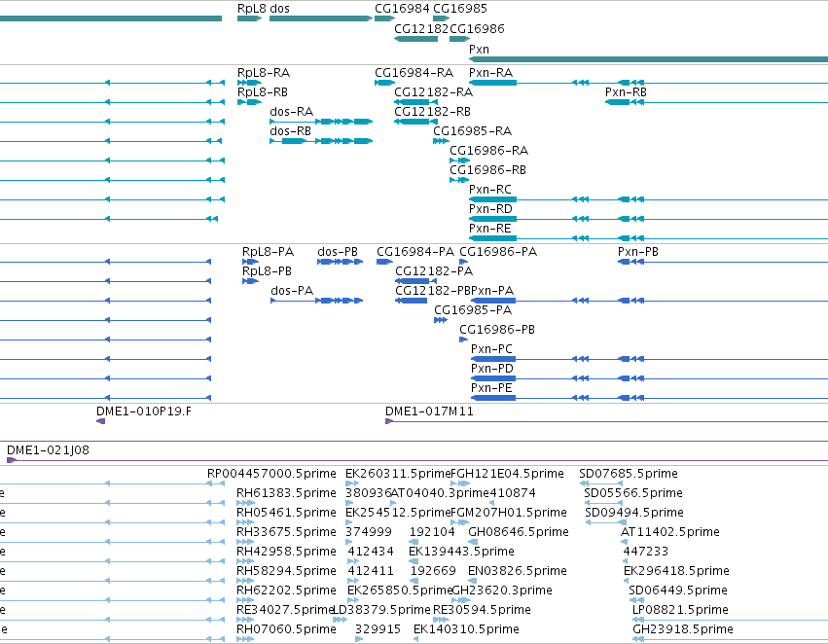The height and width of the screenshot is (644, 828).
Task: Click the CG16985-PA protein label
Action: pos(473,310)
